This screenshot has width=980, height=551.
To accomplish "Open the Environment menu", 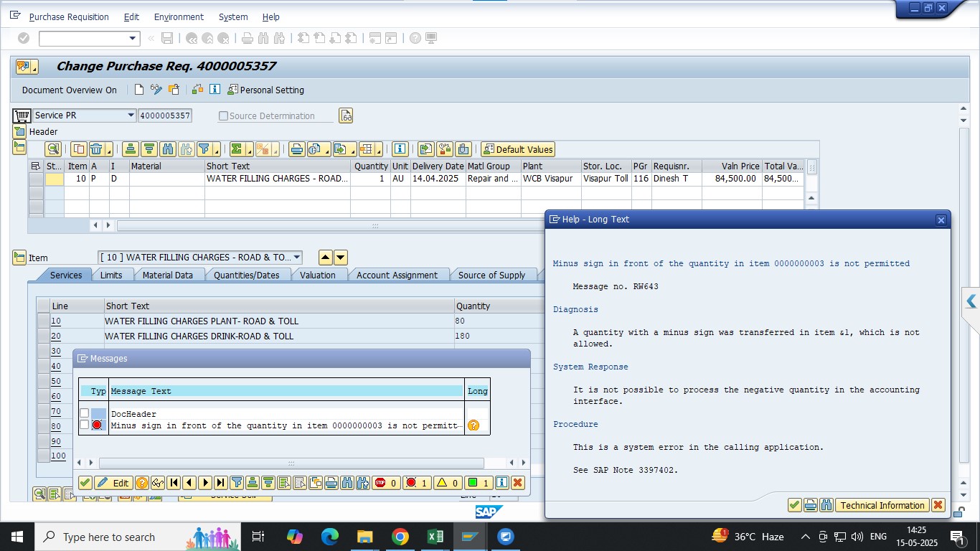I will tap(179, 17).
